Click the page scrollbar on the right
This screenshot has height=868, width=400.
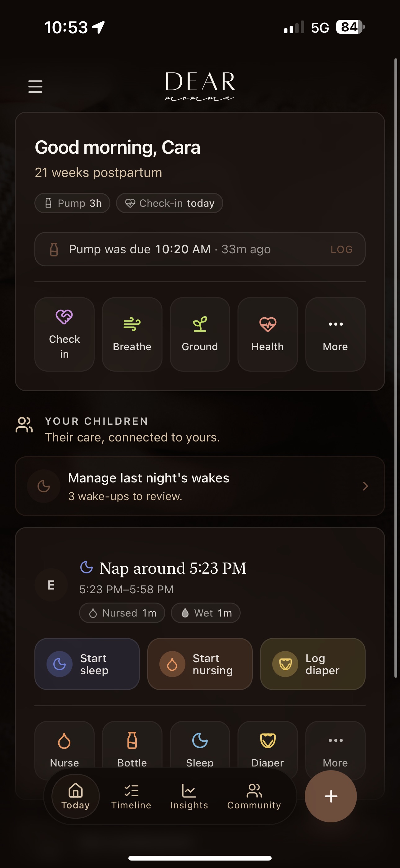[396, 368]
